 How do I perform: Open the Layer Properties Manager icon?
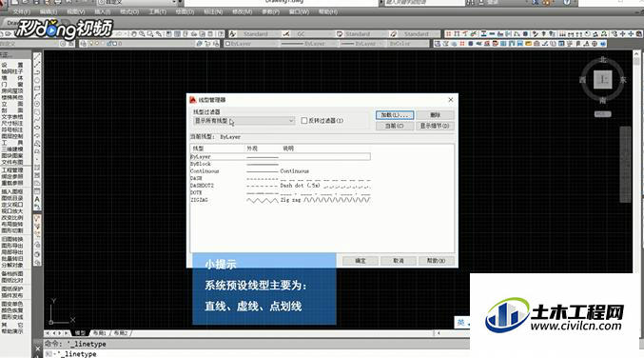pyautogui.click(x=84, y=44)
